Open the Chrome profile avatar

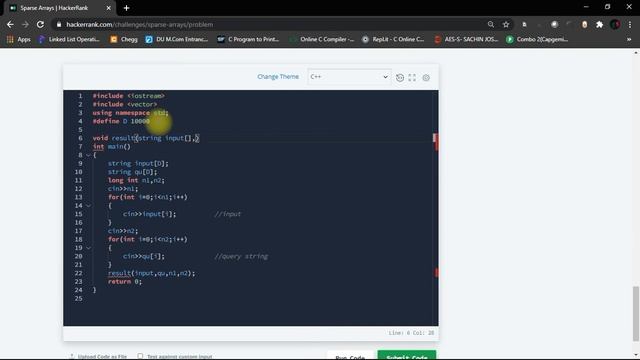pos(615,24)
